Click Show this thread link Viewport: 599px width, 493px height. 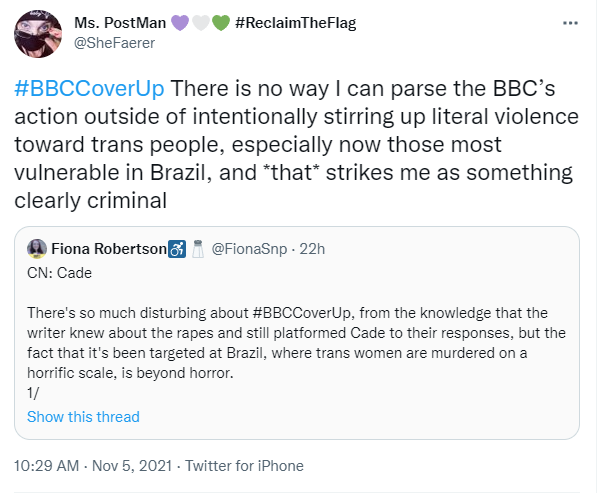pos(83,417)
